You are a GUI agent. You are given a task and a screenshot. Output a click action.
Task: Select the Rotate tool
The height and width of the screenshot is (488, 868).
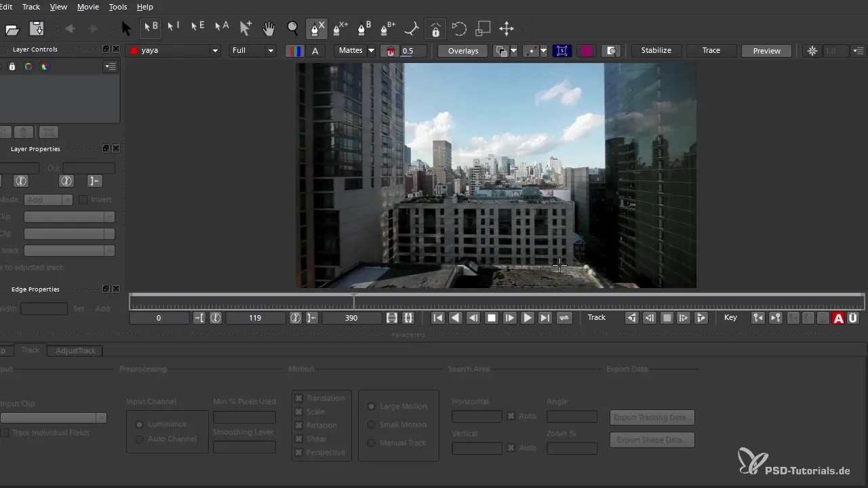click(x=459, y=28)
